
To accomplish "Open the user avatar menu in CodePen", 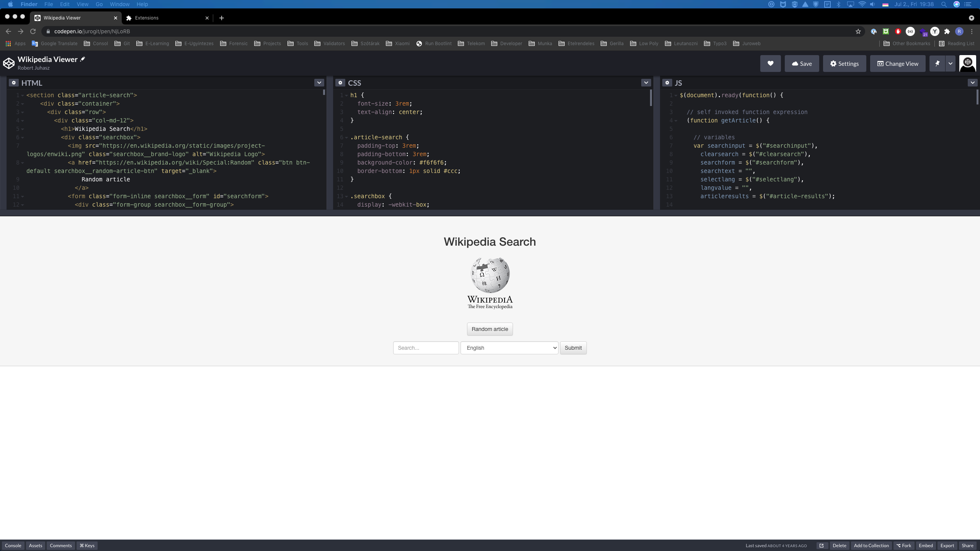I will [x=967, y=64].
